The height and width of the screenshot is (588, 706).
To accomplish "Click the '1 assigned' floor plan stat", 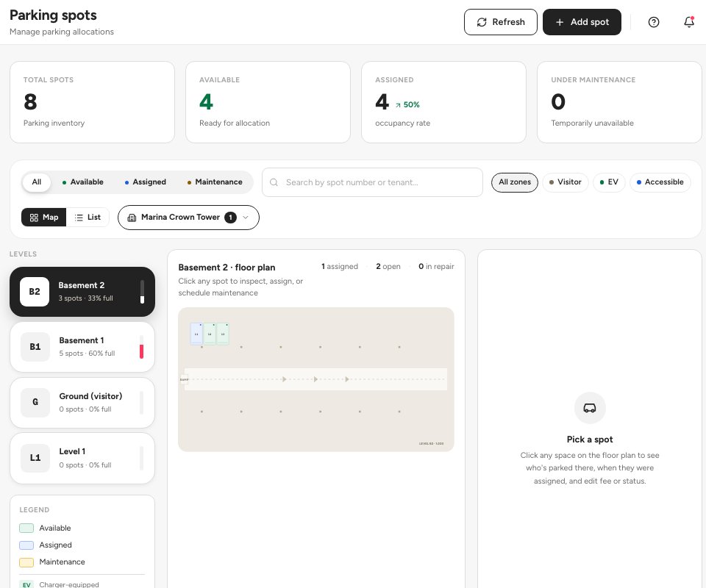I will tap(340, 266).
